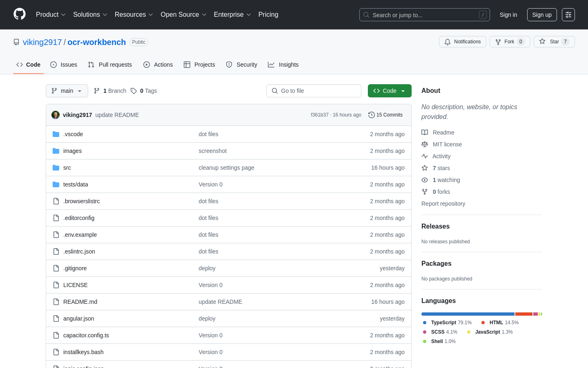Click the star icon beside 7 stars
The height and width of the screenshot is (368, 588).
pyautogui.click(x=425, y=168)
